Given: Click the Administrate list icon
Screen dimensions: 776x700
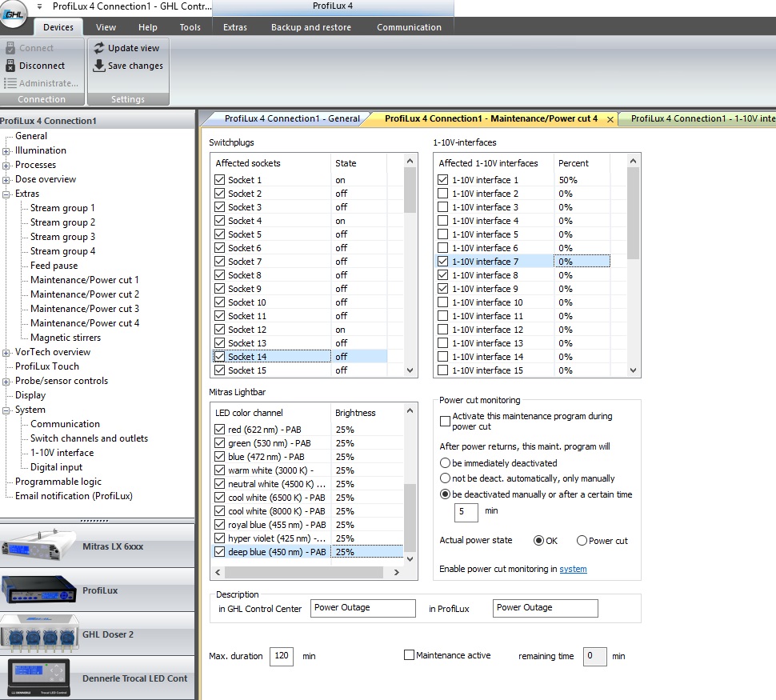Looking at the screenshot, I should pos(10,83).
